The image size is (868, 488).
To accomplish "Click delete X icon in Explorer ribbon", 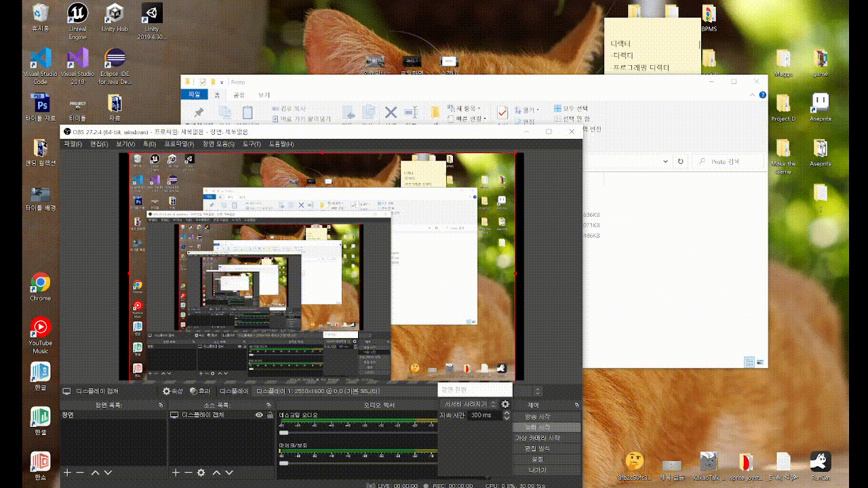I will pyautogui.click(x=391, y=113).
